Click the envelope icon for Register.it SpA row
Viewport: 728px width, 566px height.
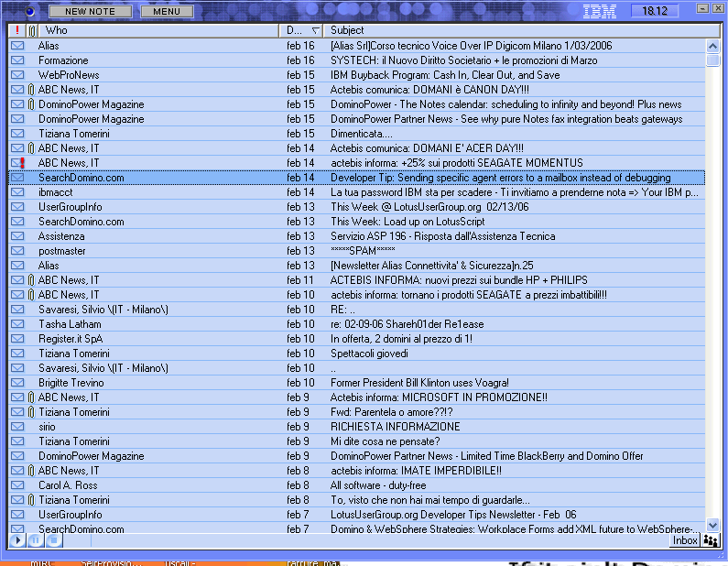(17, 339)
